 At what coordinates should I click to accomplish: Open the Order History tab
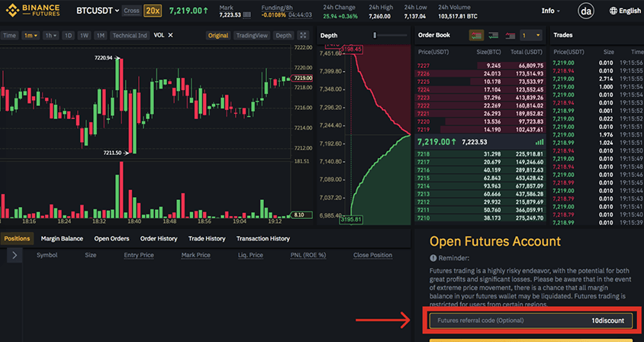click(x=159, y=238)
